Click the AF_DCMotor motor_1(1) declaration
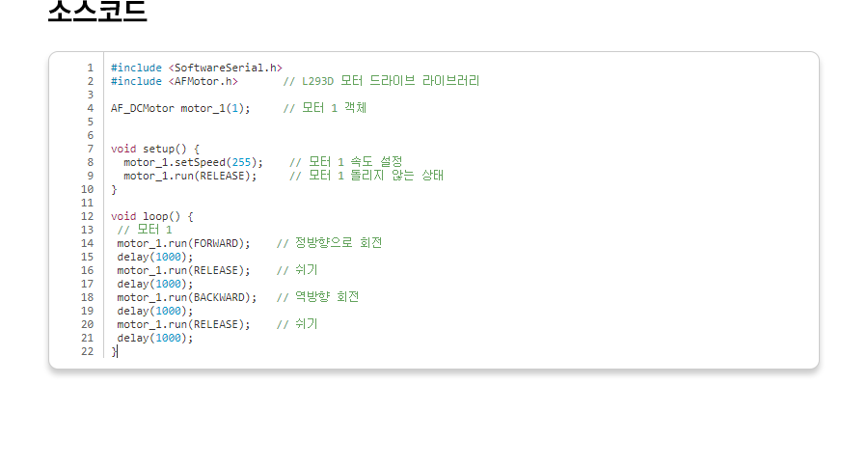Image resolution: width=868 pixels, height=466 pixels. click(180, 108)
